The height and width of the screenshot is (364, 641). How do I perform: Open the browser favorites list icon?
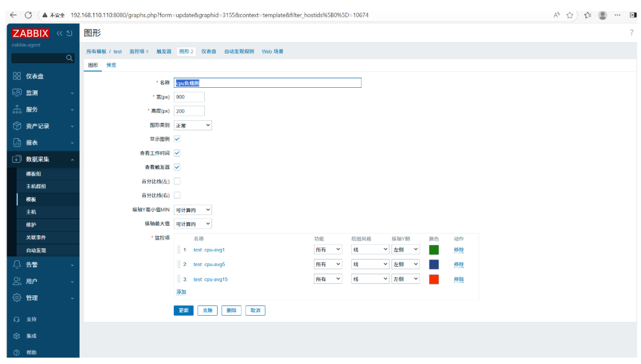tap(588, 15)
